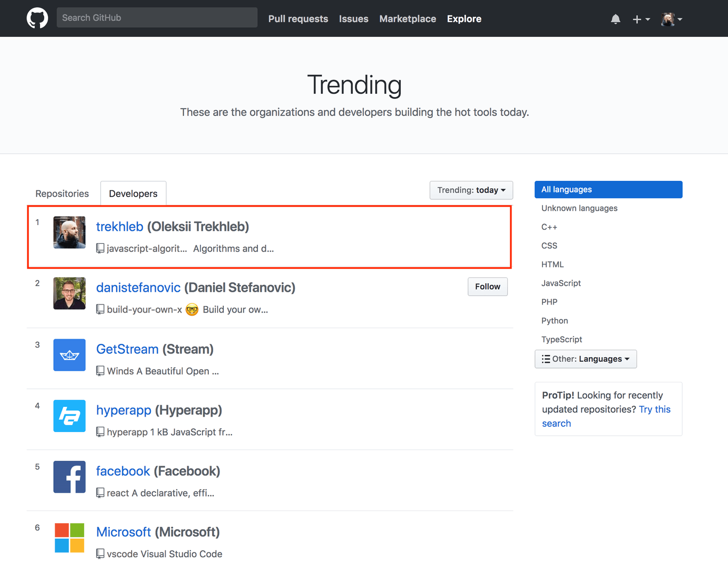Filter trending by TypeScript
The width and height of the screenshot is (728, 568).
(x=561, y=339)
